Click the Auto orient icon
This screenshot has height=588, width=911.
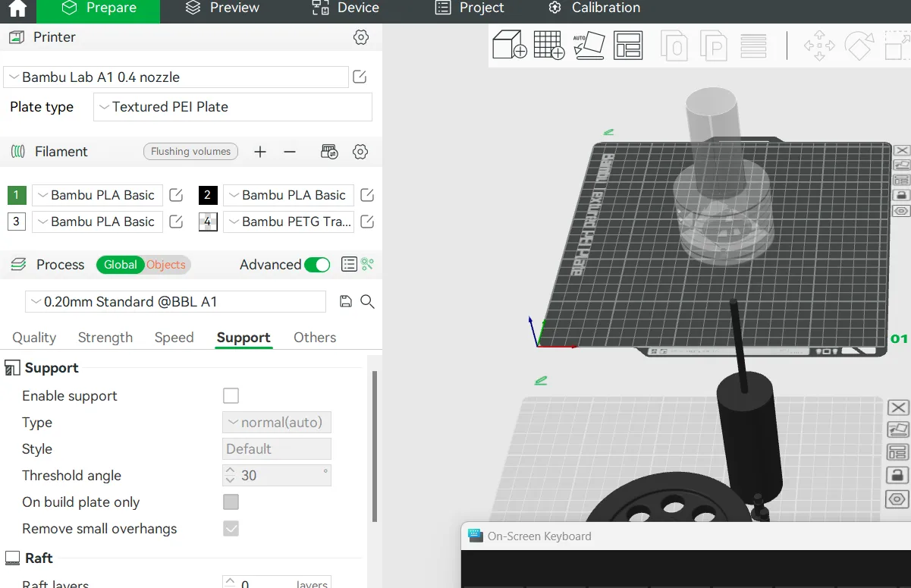point(589,46)
